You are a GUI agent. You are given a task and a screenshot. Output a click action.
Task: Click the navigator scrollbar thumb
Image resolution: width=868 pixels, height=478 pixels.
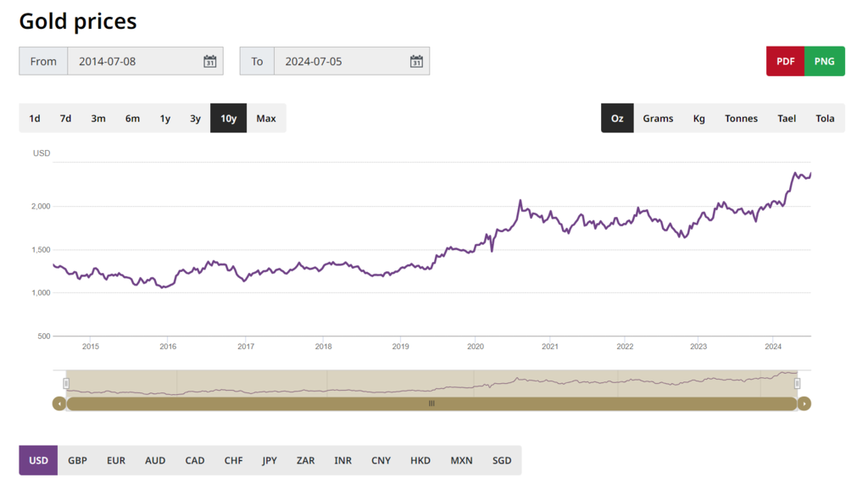click(x=431, y=403)
